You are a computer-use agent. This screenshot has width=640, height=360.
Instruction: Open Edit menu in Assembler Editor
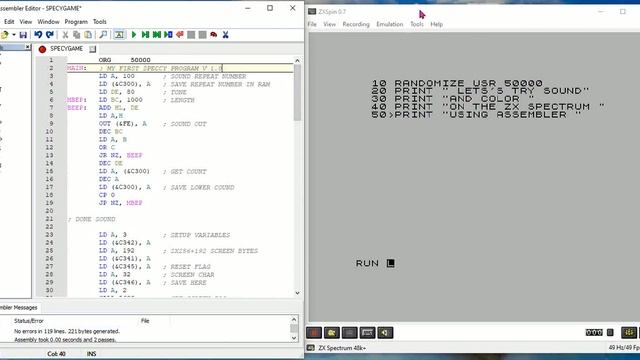click(9, 22)
